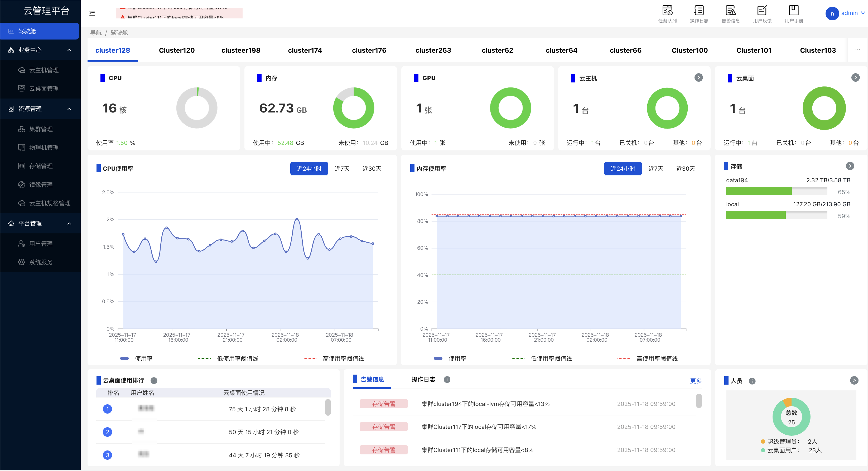This screenshot has width=868, height=471.
Task: Click the info icon beside 云桌面使用排行
Action: (x=154, y=381)
